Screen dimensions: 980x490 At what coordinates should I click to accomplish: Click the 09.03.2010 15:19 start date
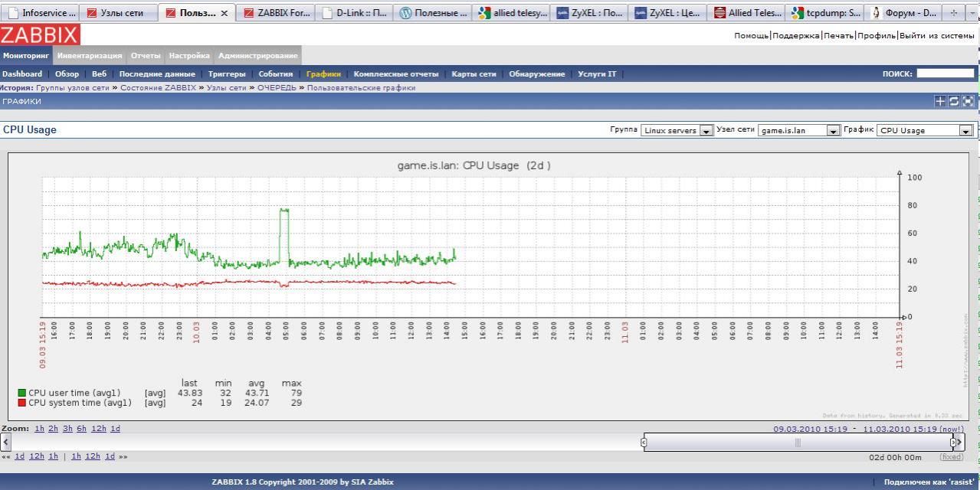(x=811, y=429)
